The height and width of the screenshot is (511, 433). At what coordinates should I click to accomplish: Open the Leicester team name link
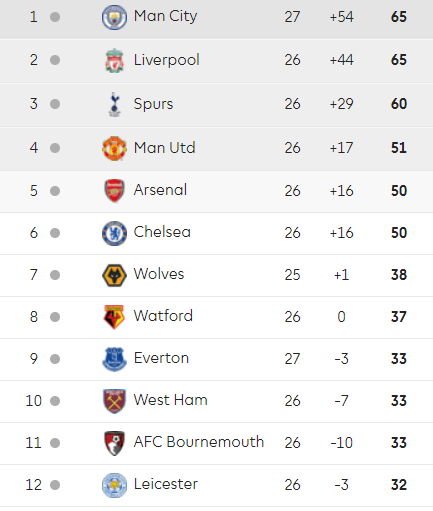tap(166, 484)
